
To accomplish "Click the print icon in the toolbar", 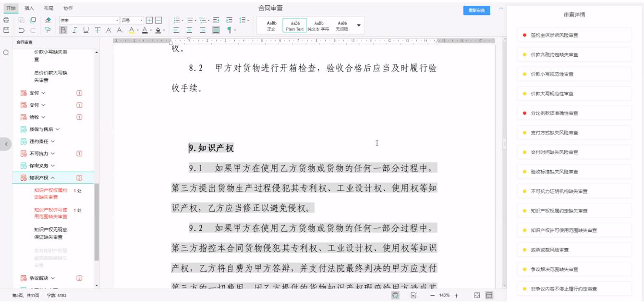I will pos(6,20).
